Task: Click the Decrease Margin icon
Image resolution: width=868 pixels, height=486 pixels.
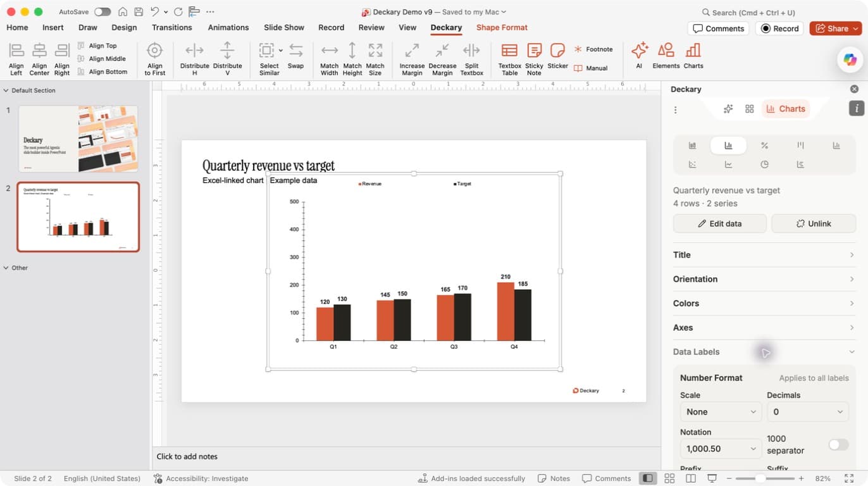Action: pos(442,51)
